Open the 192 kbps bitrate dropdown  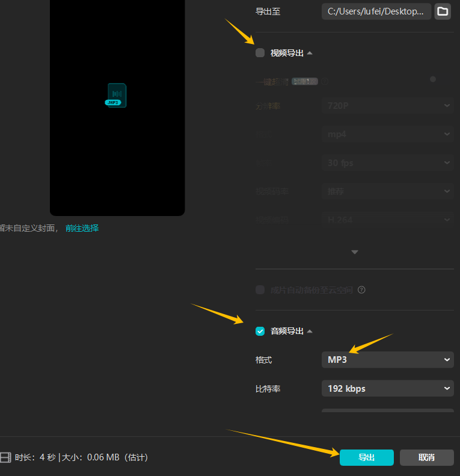coord(387,389)
